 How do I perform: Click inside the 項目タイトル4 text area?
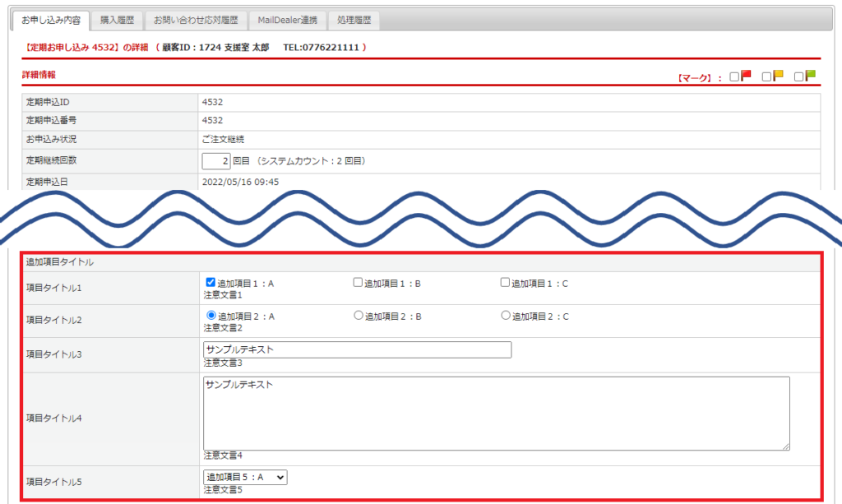(496, 413)
